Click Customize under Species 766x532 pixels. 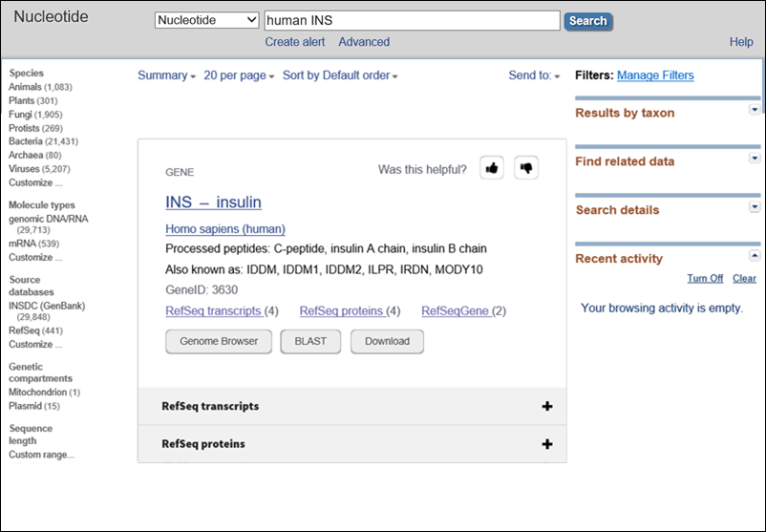[x=35, y=182]
